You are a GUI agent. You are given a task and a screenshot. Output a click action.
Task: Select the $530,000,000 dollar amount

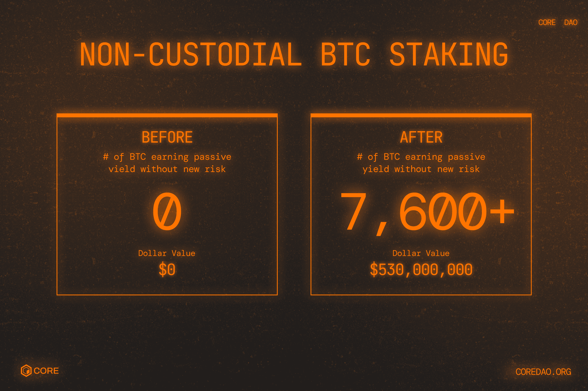421,270
